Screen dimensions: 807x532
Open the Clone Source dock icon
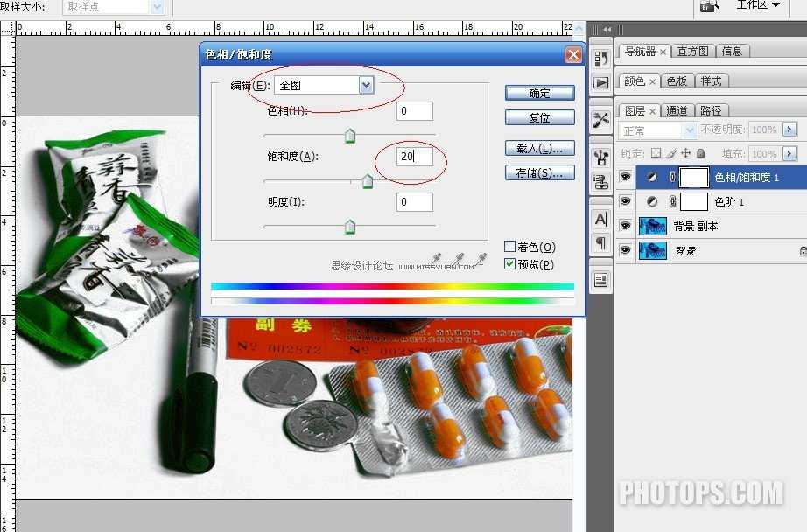[600, 180]
